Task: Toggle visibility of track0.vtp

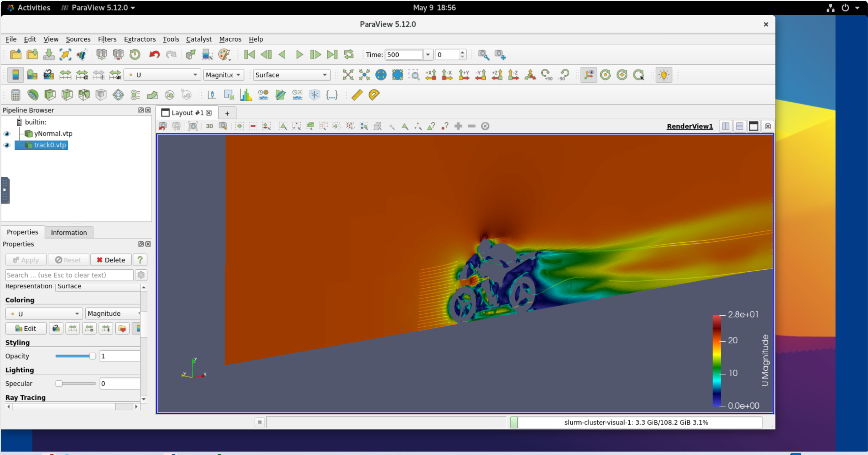Action: (7, 145)
